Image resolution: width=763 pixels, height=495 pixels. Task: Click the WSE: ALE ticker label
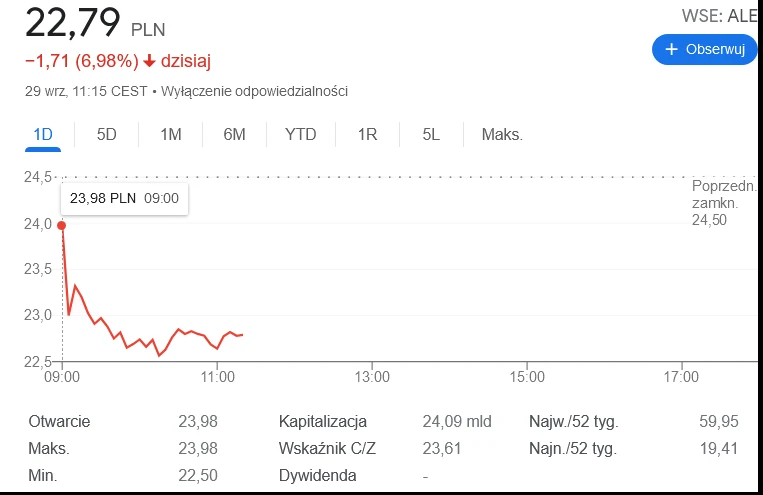coord(720,16)
